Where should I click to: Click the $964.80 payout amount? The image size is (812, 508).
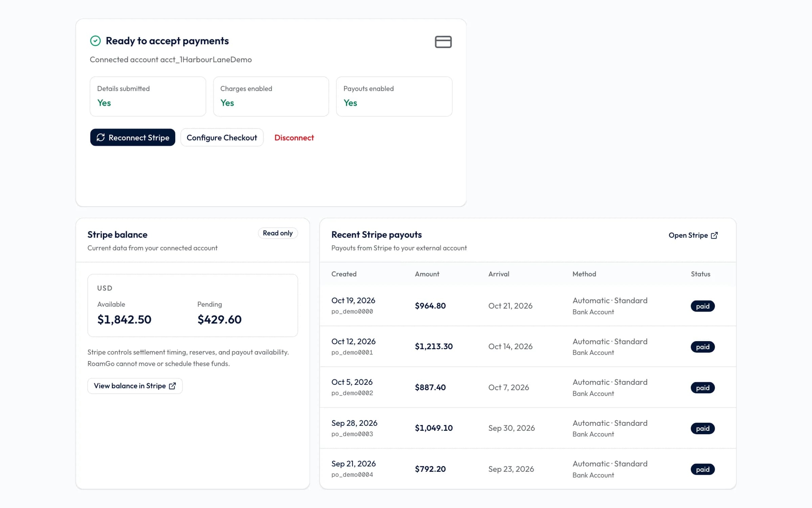(x=430, y=306)
